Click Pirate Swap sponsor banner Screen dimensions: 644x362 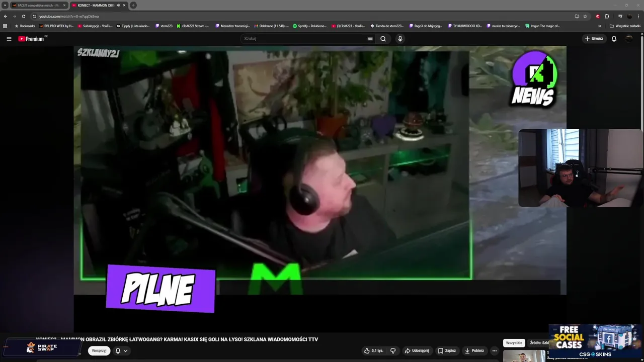point(41,347)
